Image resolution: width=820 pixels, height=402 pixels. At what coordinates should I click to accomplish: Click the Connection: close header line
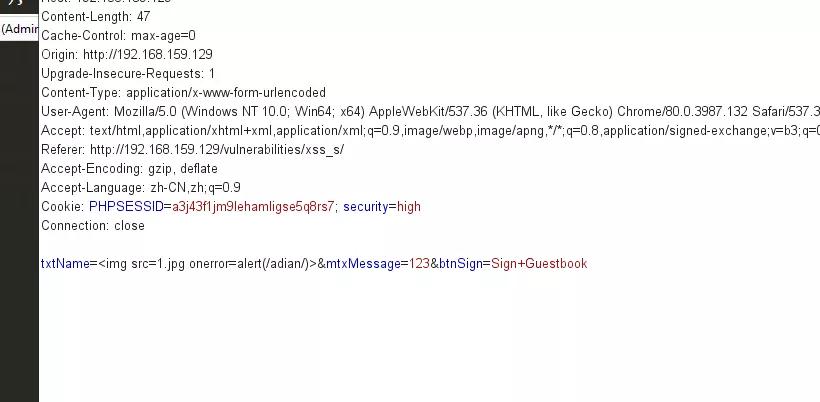93,226
